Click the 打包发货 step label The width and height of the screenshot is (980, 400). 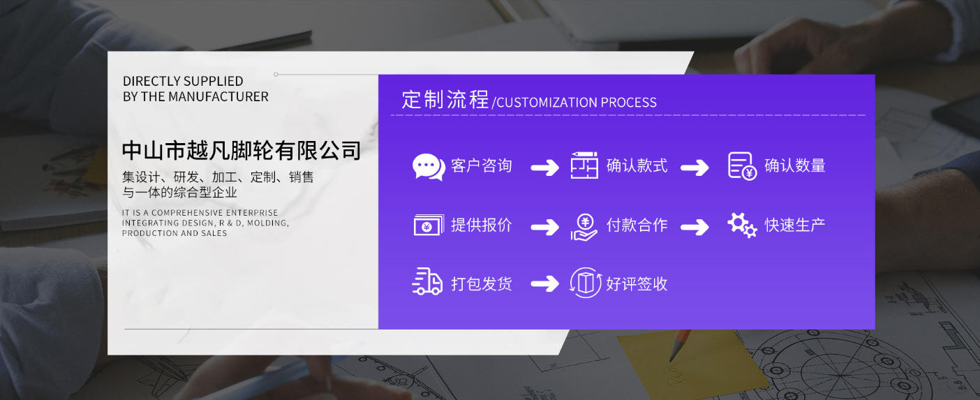pyautogui.click(x=482, y=284)
